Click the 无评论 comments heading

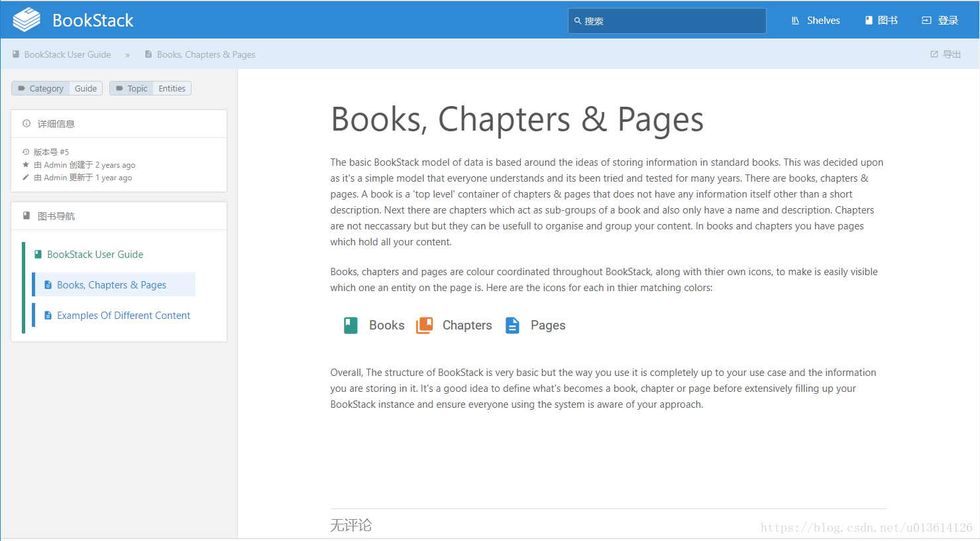click(351, 525)
